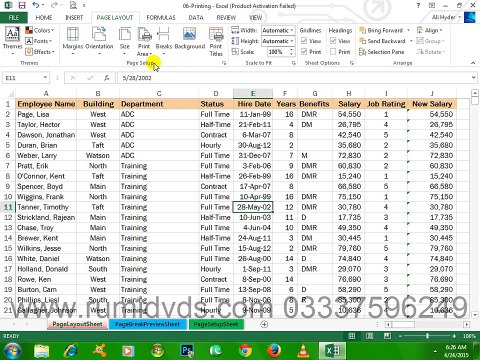Open the PageLayoutSheet tab
This screenshot has width=480, height=360.
tap(77, 324)
